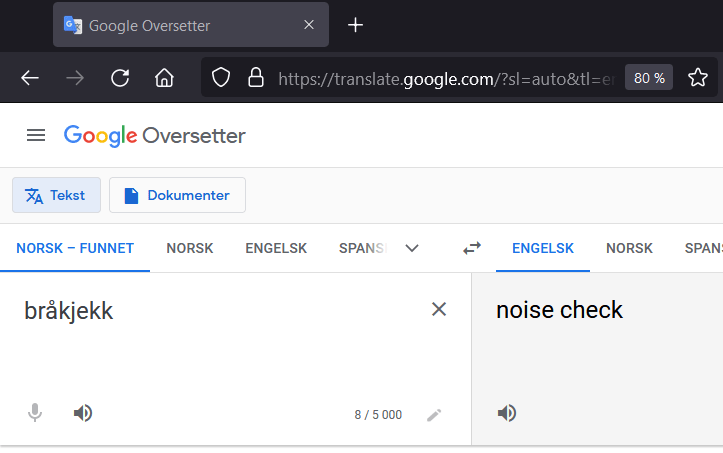The image size is (723, 453).
Task: Clear the source text with X
Action: coord(438,310)
